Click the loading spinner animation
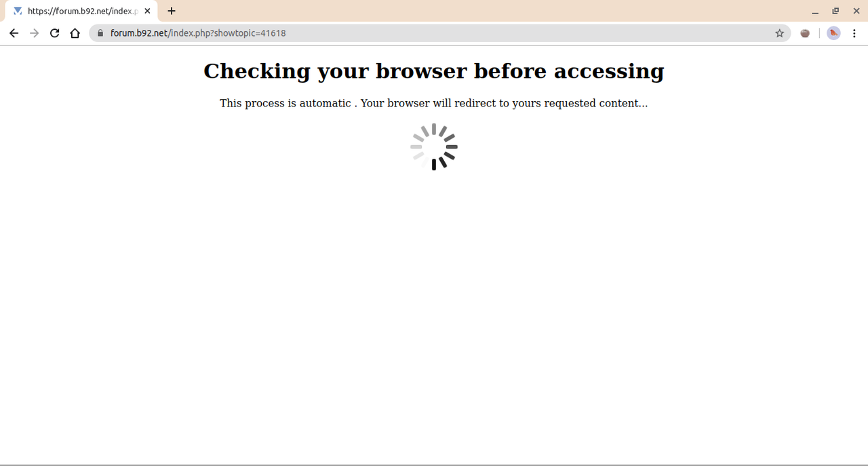This screenshot has width=868, height=466. [x=434, y=147]
